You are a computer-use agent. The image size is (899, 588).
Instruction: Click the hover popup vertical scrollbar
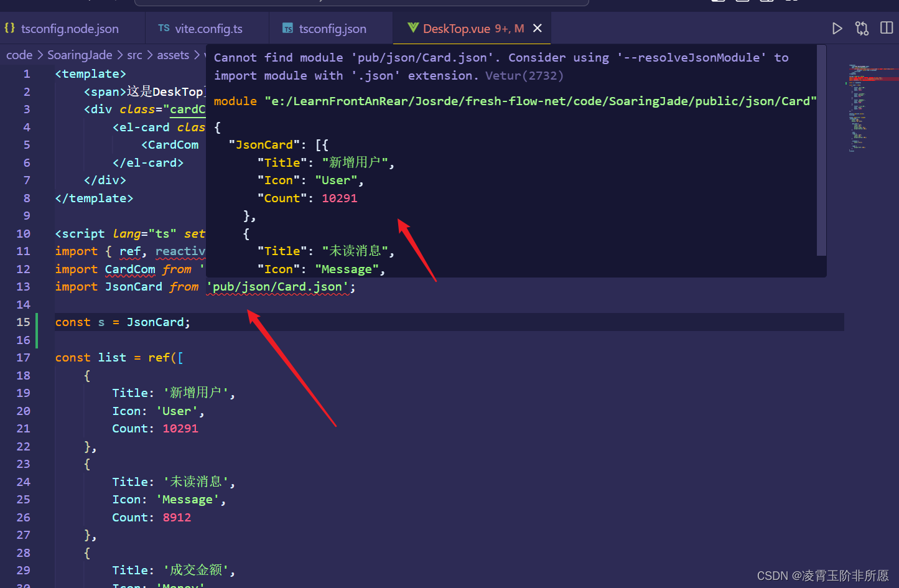[821, 149]
